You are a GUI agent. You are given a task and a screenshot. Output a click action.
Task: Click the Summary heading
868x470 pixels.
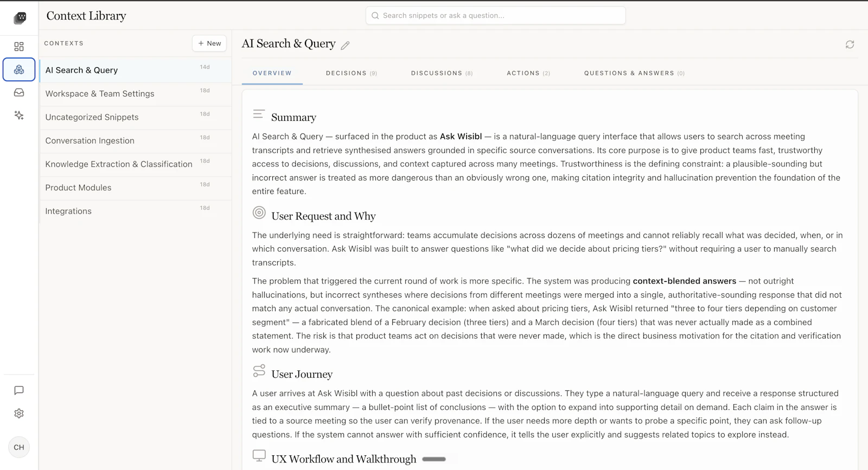click(x=293, y=118)
